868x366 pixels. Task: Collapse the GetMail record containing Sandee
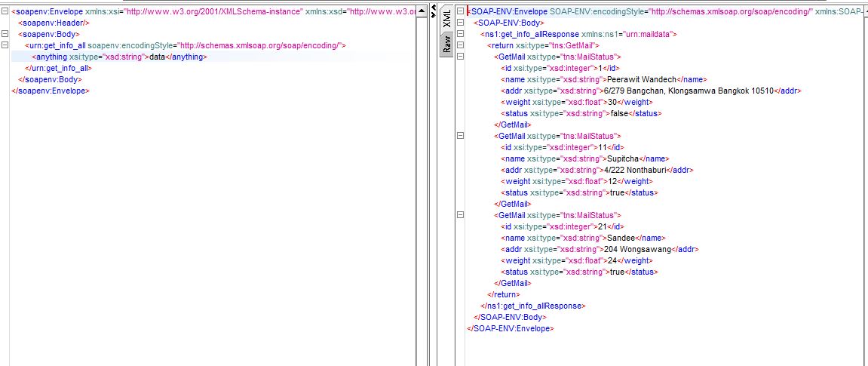click(460, 215)
